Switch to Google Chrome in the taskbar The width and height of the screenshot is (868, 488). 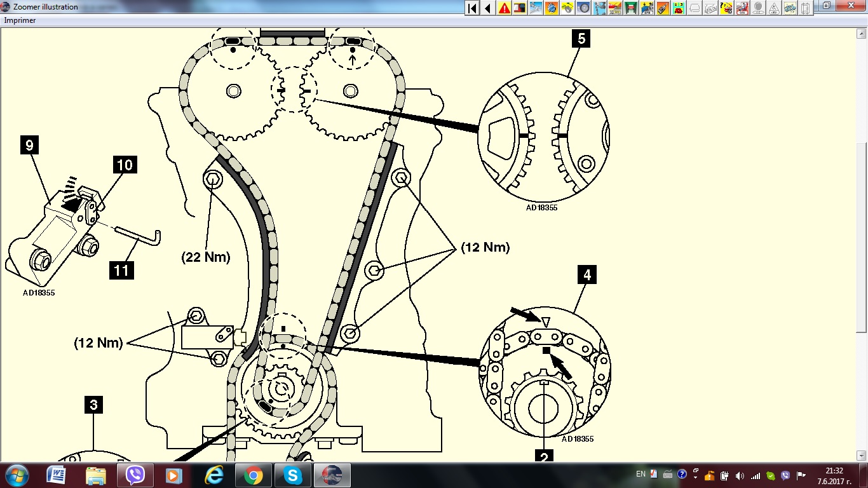pos(254,475)
